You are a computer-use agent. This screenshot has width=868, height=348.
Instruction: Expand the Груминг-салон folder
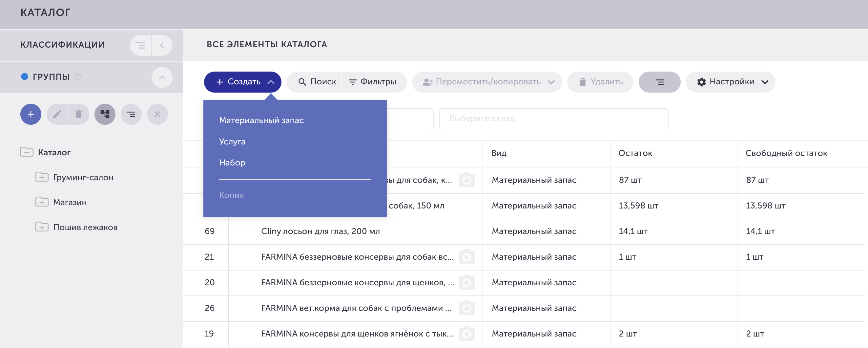42,177
